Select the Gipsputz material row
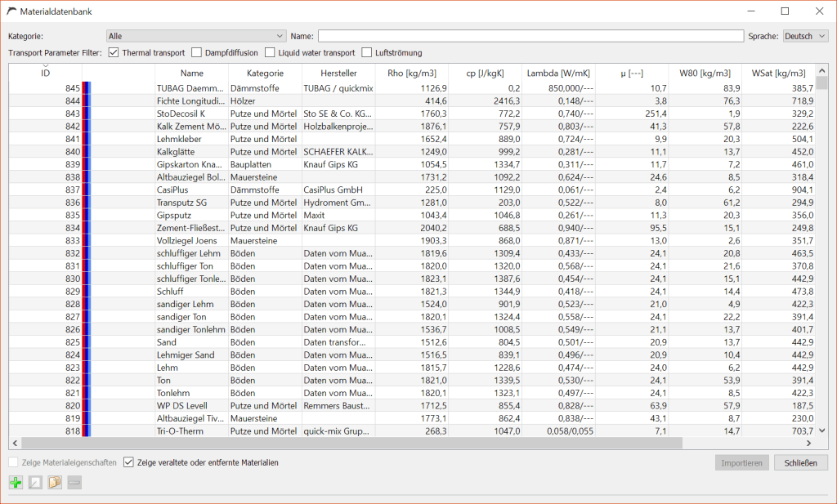Image resolution: width=837 pixels, height=504 pixels. point(412,216)
